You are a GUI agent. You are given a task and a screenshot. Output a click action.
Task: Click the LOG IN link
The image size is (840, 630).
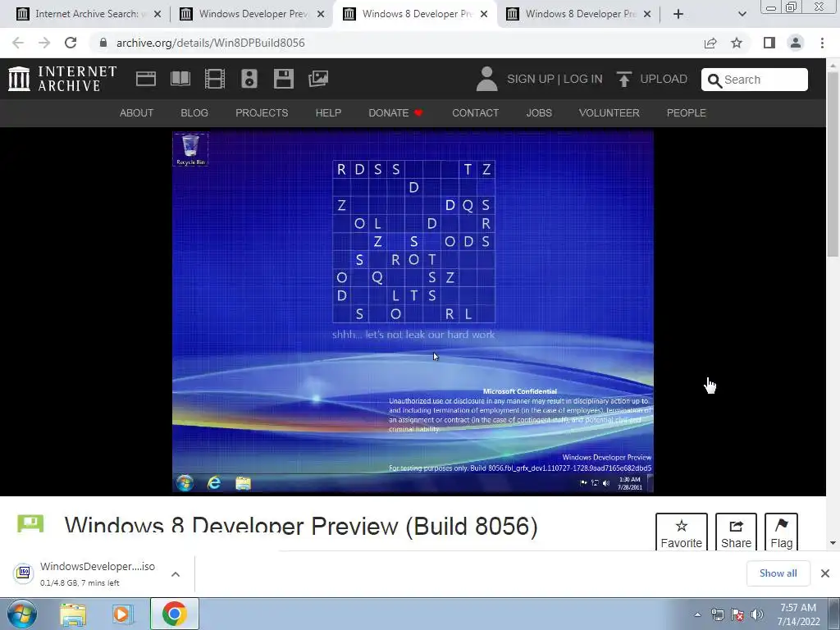(583, 80)
